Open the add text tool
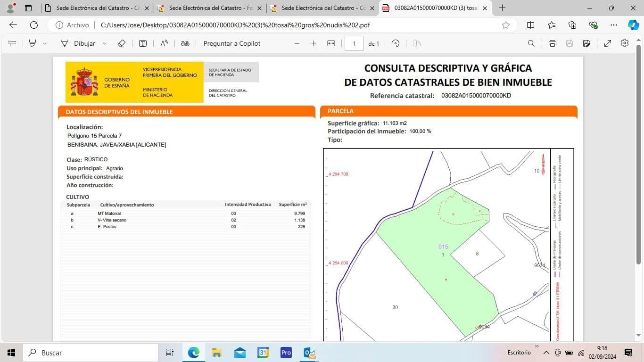The image size is (644, 362). (x=142, y=43)
